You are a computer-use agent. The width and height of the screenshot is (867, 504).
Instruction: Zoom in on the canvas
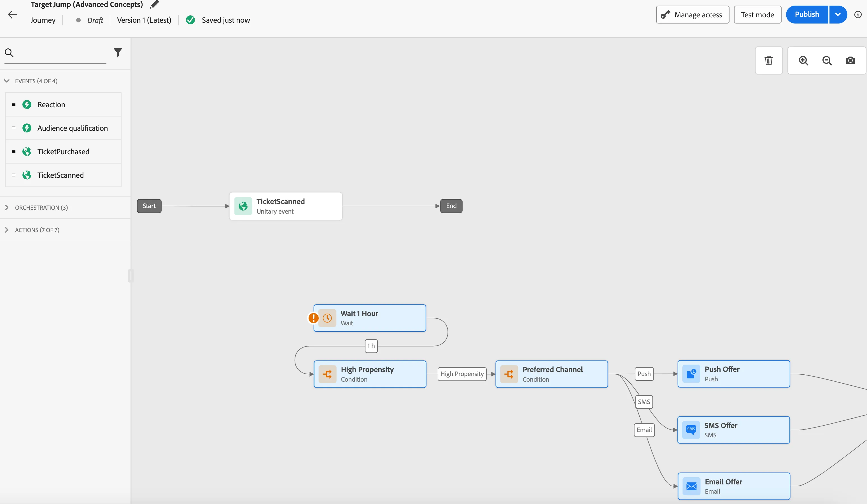[x=803, y=60]
